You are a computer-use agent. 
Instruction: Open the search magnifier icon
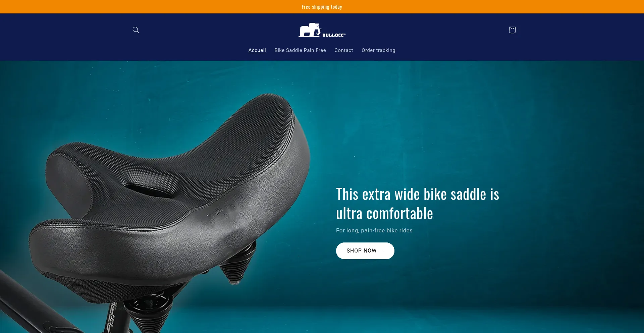(x=136, y=30)
